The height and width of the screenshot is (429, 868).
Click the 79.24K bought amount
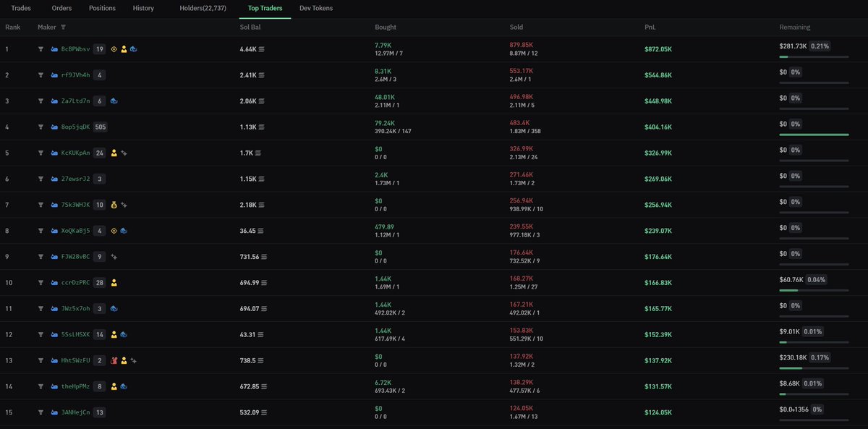pyautogui.click(x=385, y=123)
